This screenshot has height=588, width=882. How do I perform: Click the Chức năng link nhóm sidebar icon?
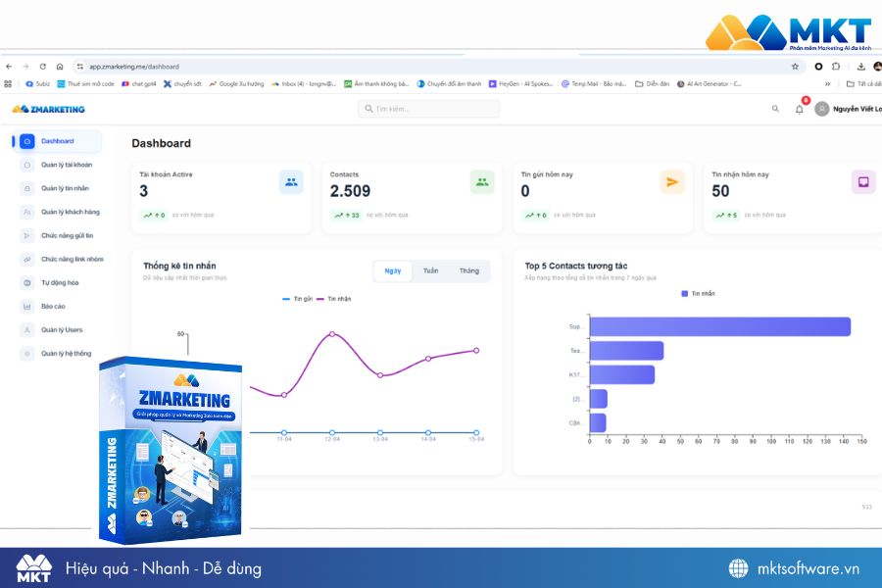27,260
